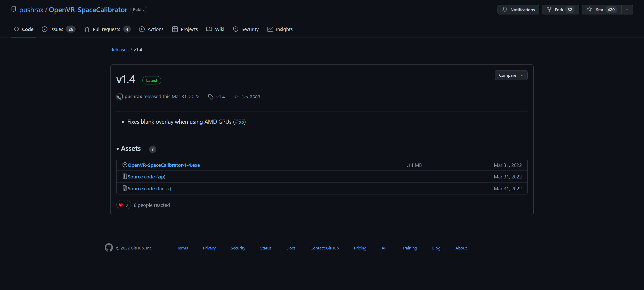Screen dimensions: 644x290
Task: Open the Compare dropdown
Action: [511, 75]
